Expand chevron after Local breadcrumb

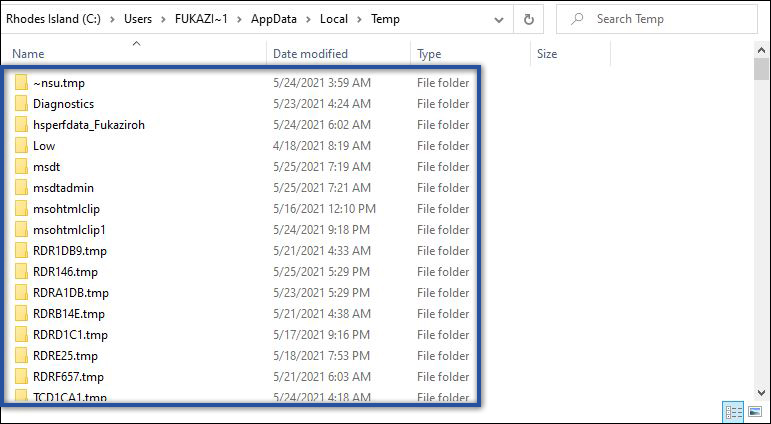point(359,19)
